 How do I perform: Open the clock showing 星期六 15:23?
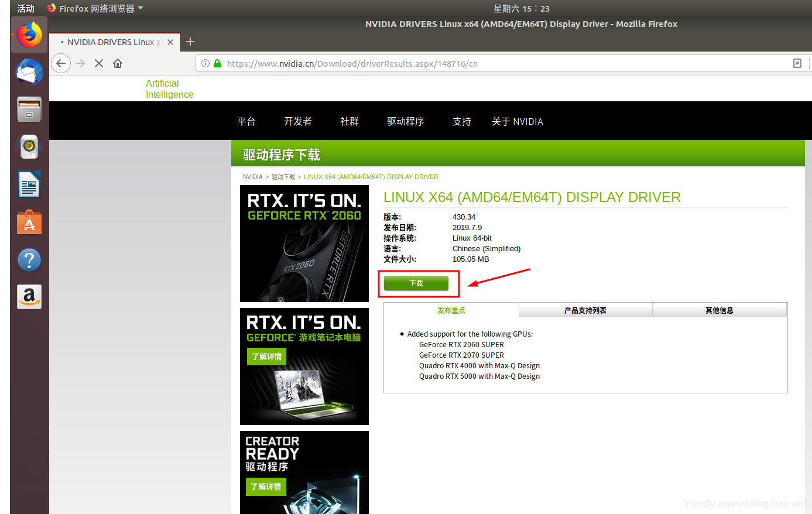[x=522, y=8]
